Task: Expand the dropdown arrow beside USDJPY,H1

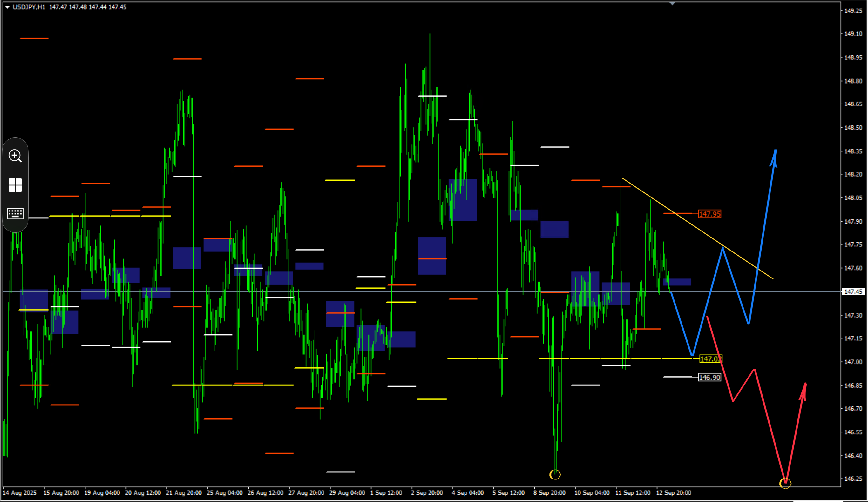Action: coord(7,7)
